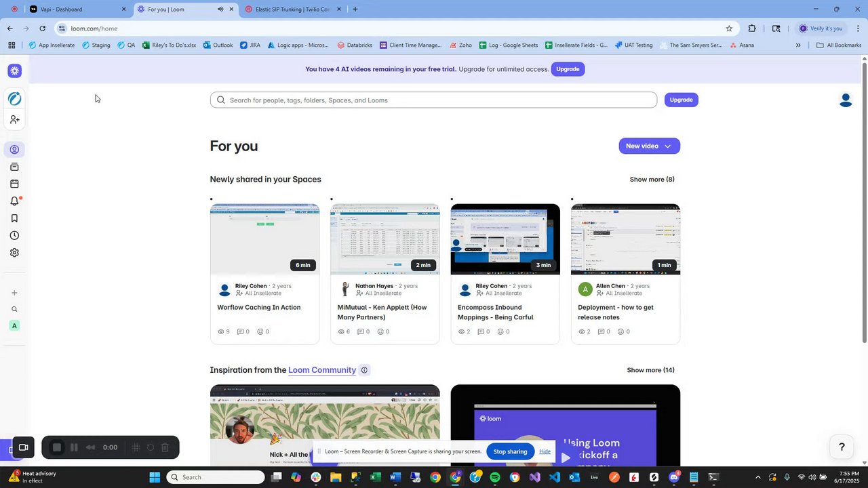Restart the recording with the circular arrow
This screenshot has height=488, width=868.
click(x=150, y=447)
